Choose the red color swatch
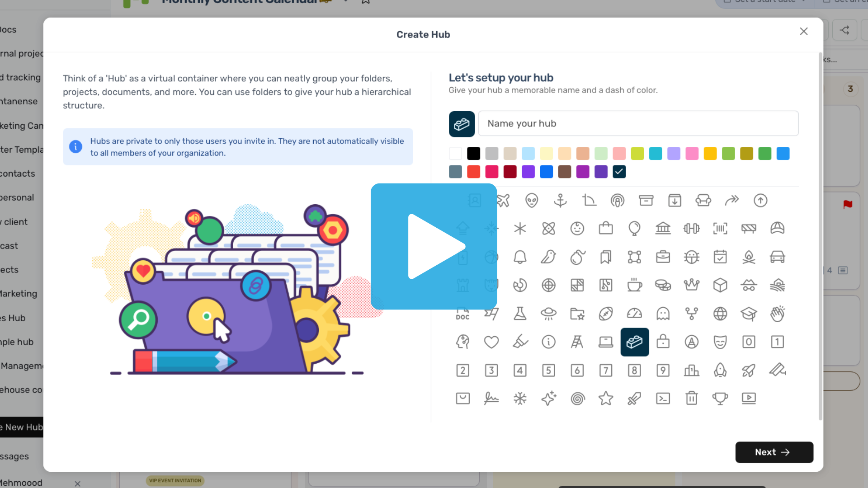The image size is (868, 488). pyautogui.click(x=473, y=172)
